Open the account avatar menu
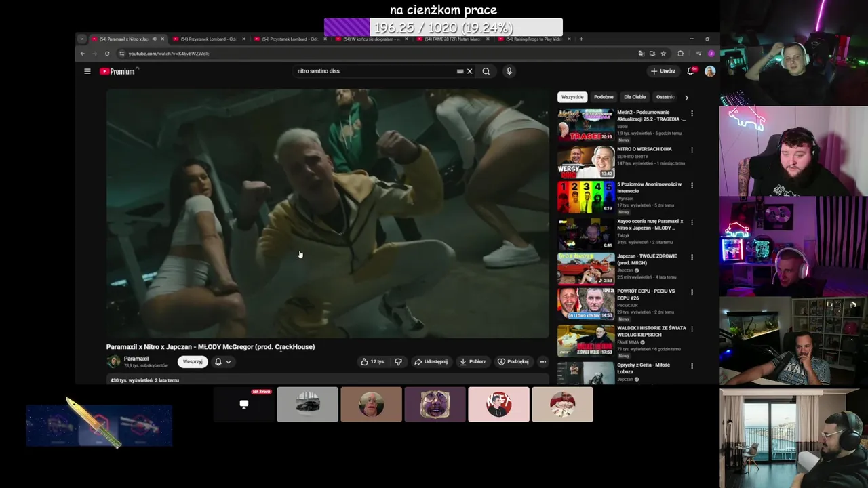The width and height of the screenshot is (868, 488). pyautogui.click(x=710, y=71)
